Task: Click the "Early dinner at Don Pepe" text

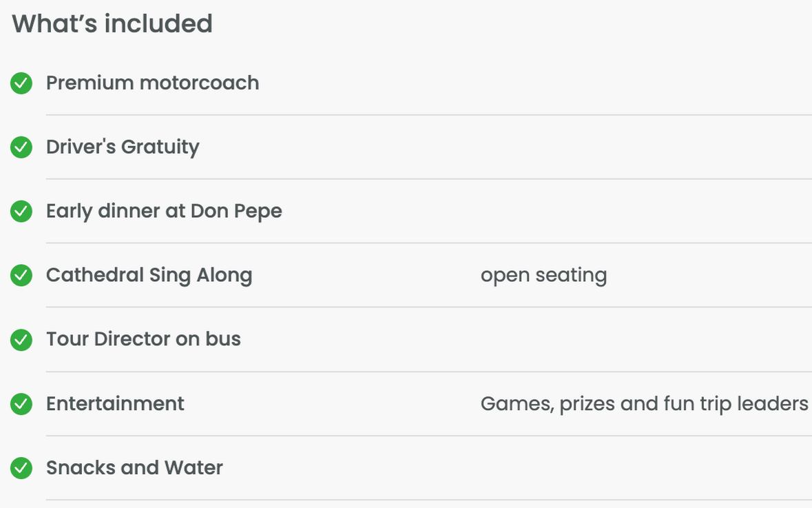Action: pyautogui.click(x=164, y=211)
